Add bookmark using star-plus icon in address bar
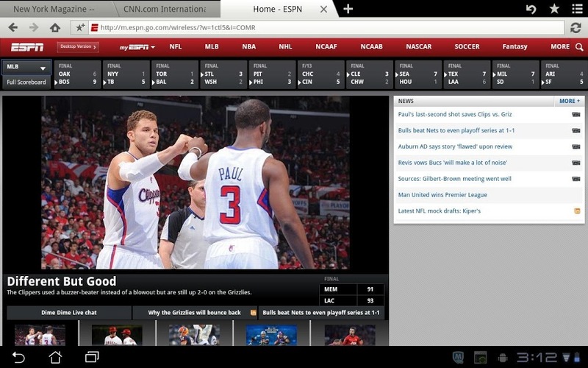Viewport: 588px width, 368px height. (x=80, y=27)
